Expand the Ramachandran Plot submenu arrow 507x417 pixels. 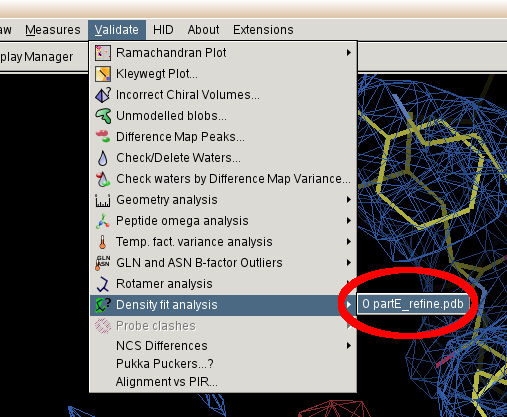349,53
